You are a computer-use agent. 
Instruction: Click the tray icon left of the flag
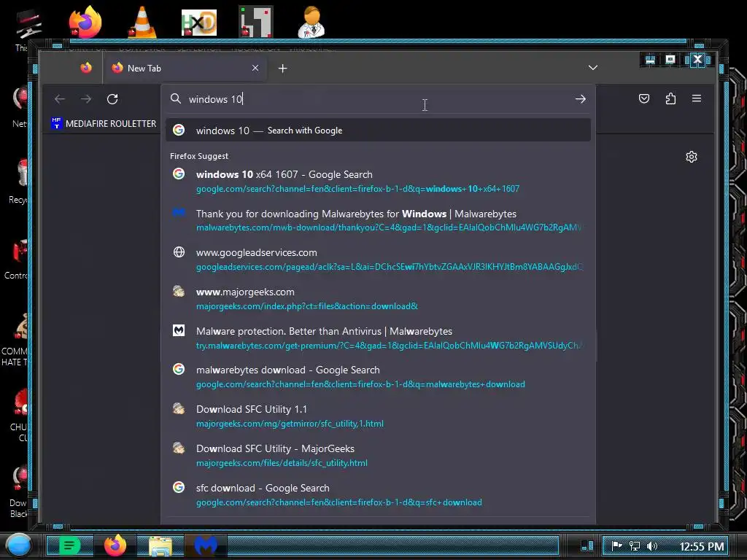587,545
